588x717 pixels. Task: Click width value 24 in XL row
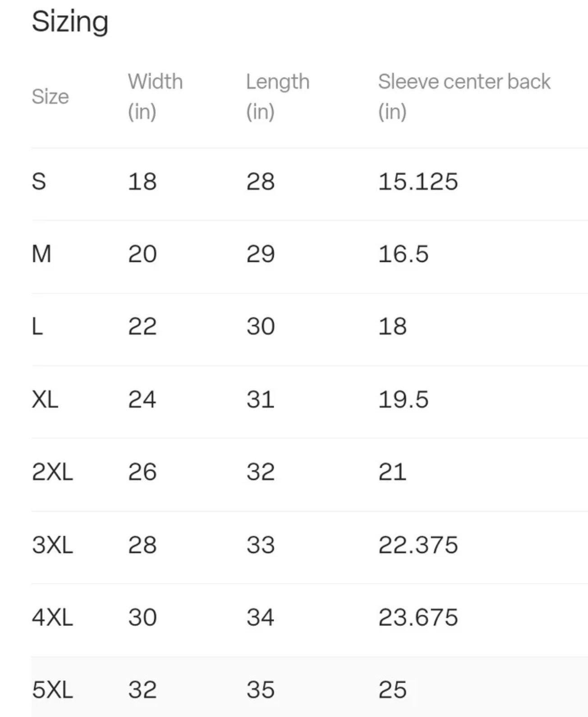click(142, 399)
